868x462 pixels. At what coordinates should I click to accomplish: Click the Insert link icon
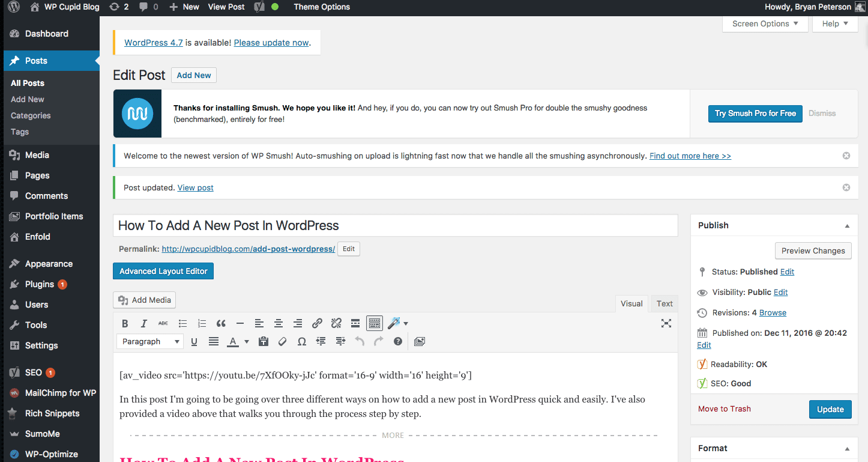(317, 323)
